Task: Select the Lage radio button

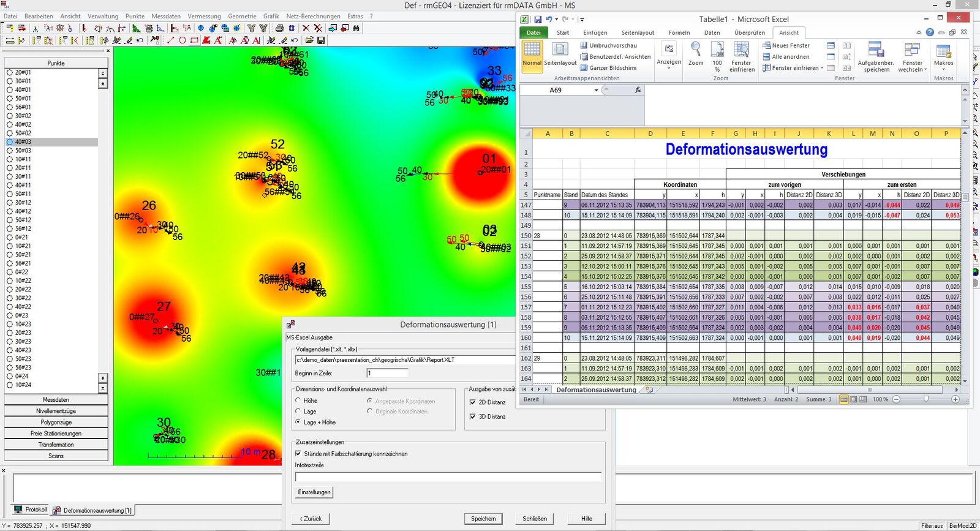Action: [298, 412]
